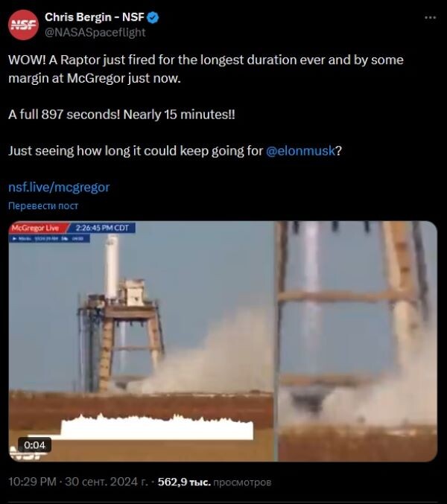The width and height of the screenshot is (447, 504).
Task: Play the McGregor test stand video
Action: pos(223,341)
